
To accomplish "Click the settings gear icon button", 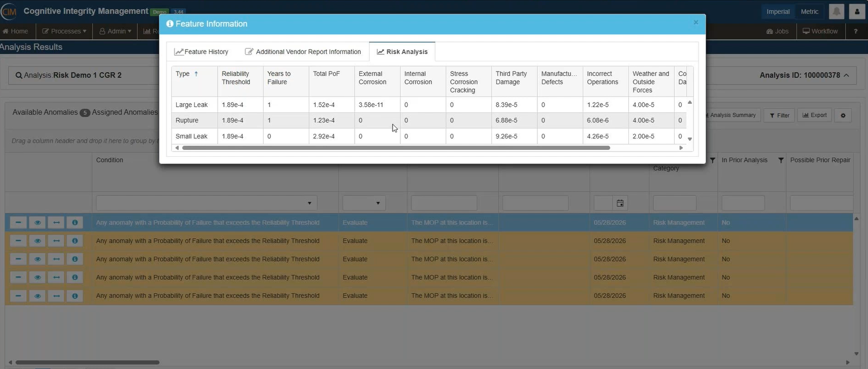I will pos(843,115).
